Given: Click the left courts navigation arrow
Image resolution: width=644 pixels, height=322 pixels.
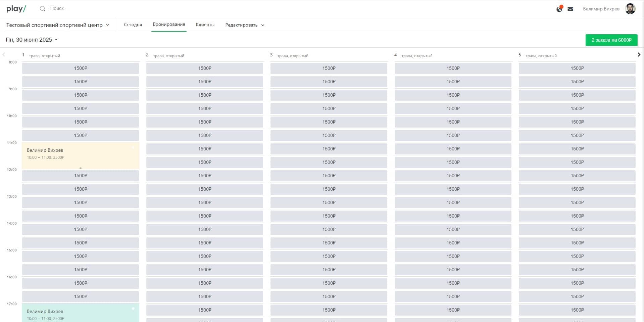Looking at the screenshot, I should click(x=4, y=55).
